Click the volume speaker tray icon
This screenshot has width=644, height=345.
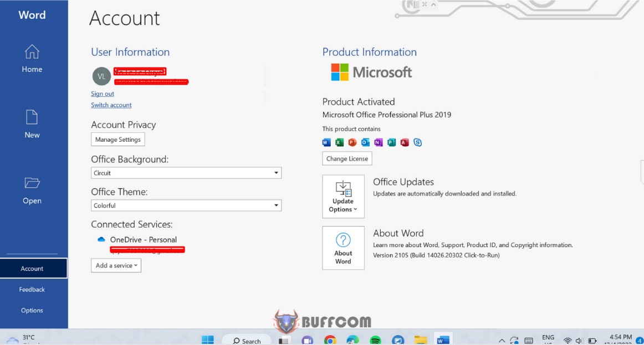pos(580,341)
